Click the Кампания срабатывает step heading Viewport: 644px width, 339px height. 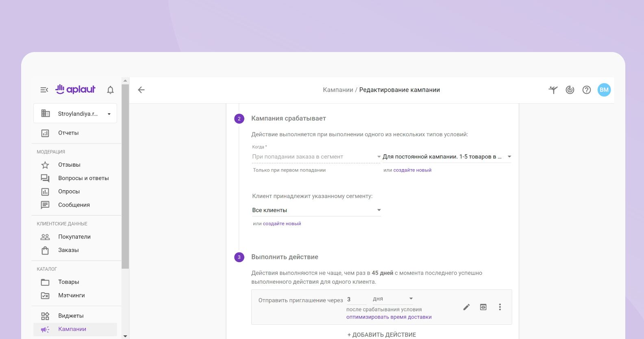pyautogui.click(x=289, y=118)
